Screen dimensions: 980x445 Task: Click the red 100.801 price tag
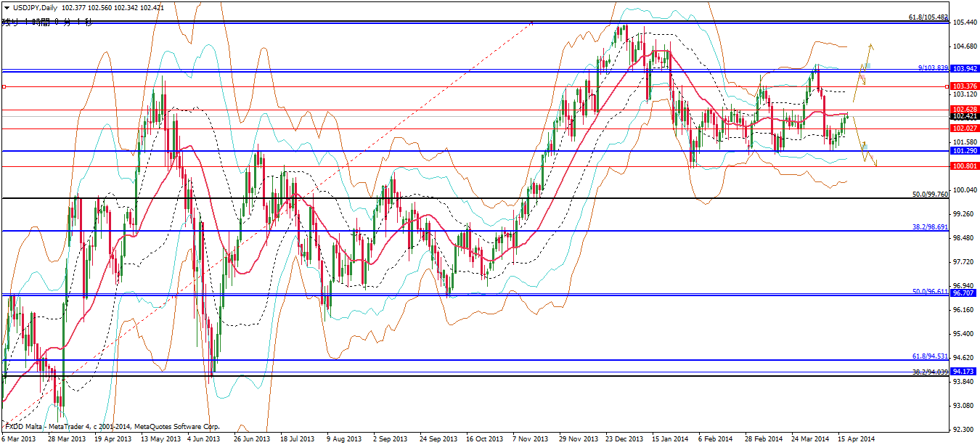tap(963, 166)
